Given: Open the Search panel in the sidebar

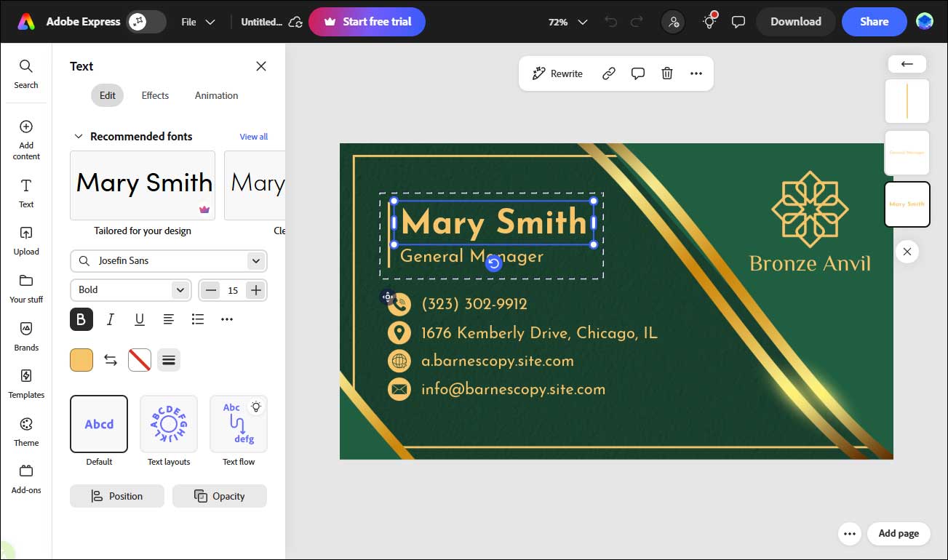Looking at the screenshot, I should pyautogui.click(x=26, y=73).
